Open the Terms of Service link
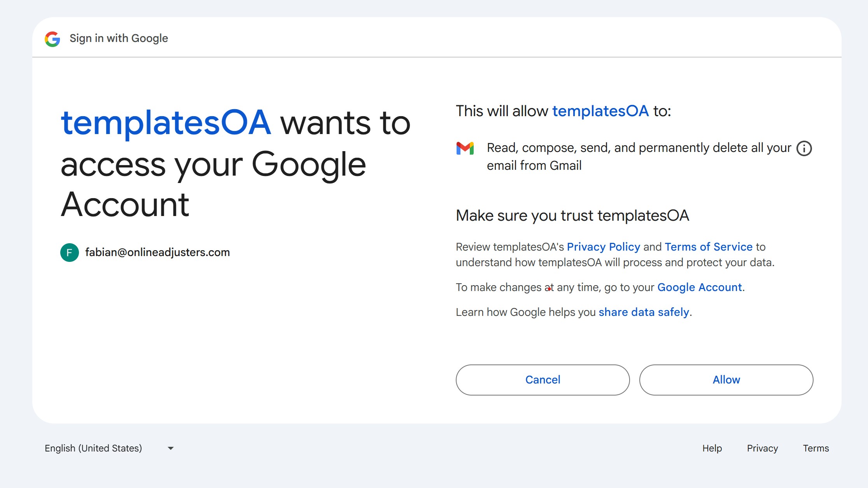This screenshot has width=868, height=488. 709,247
